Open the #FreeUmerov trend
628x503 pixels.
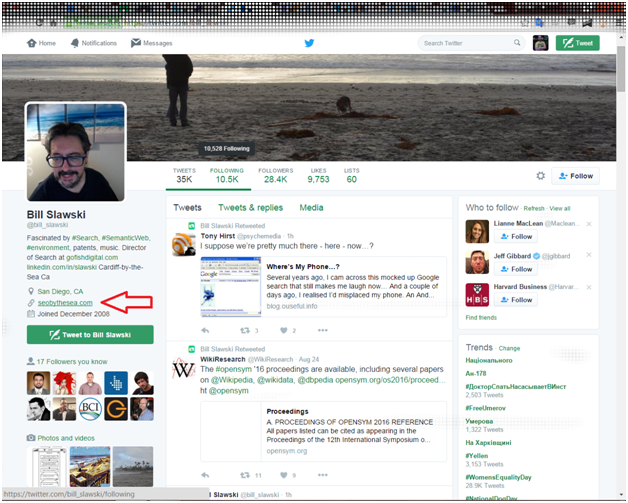tap(485, 408)
